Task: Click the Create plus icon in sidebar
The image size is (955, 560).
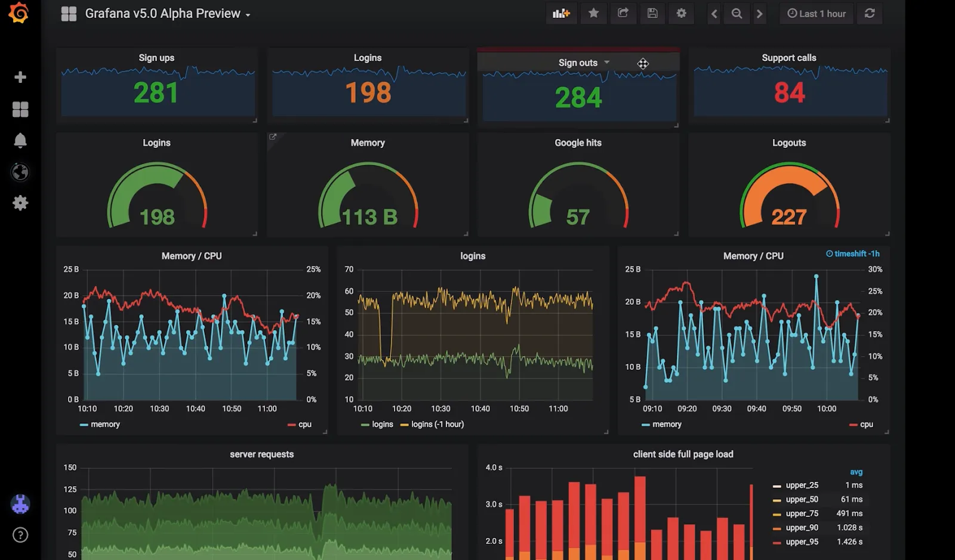Action: point(20,77)
